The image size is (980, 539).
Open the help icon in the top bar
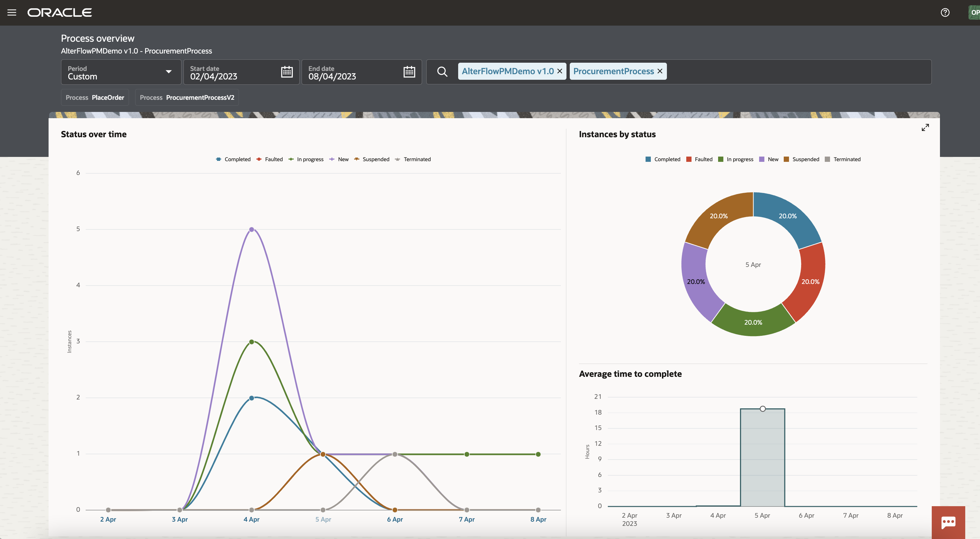click(945, 12)
